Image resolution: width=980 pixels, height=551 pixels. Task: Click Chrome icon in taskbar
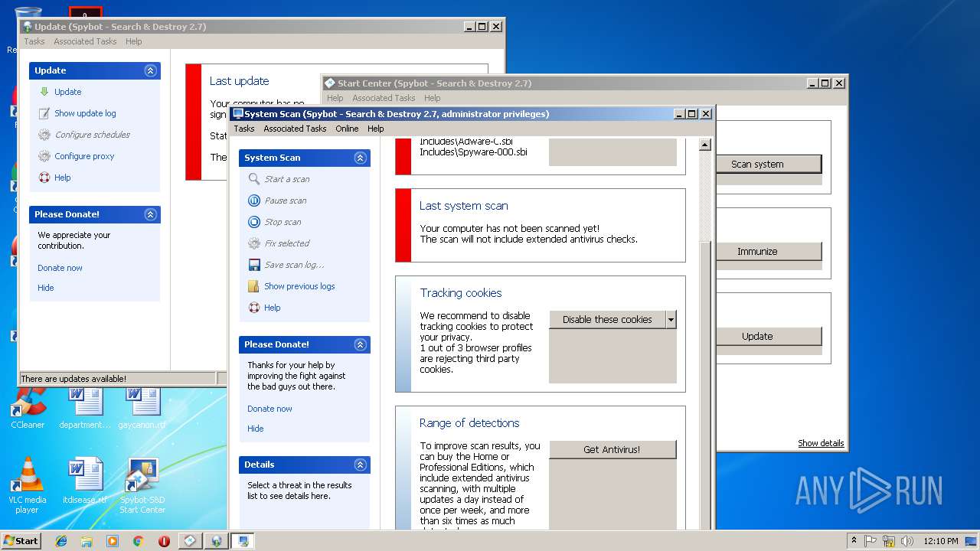pos(138,541)
